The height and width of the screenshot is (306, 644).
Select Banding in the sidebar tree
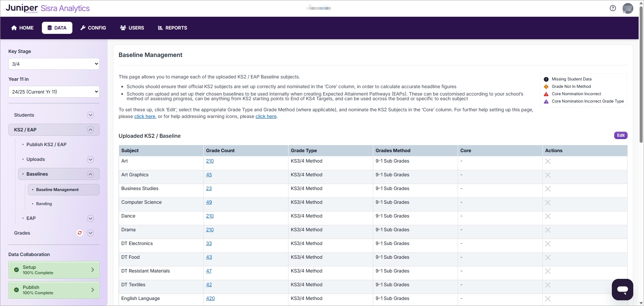coord(44,204)
